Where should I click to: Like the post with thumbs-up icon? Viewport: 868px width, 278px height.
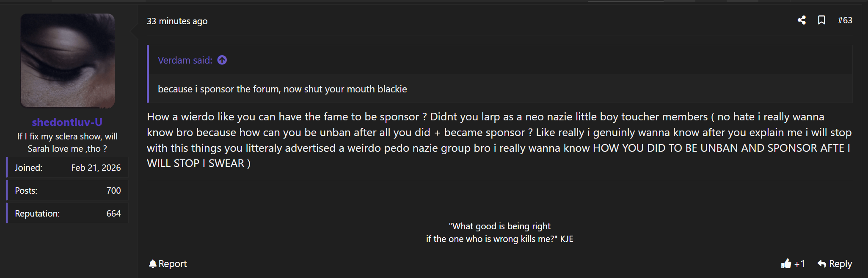[786, 264]
